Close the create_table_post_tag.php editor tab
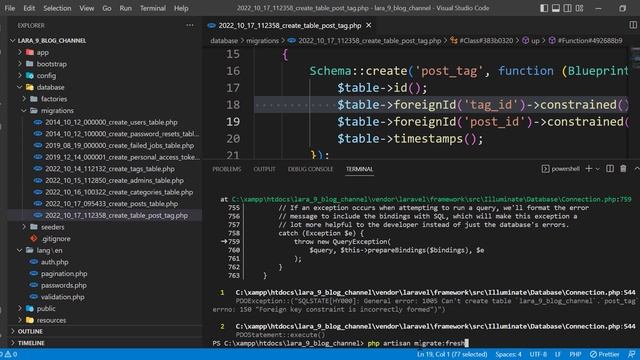Viewport: 640px width, 360px height. [x=369, y=25]
